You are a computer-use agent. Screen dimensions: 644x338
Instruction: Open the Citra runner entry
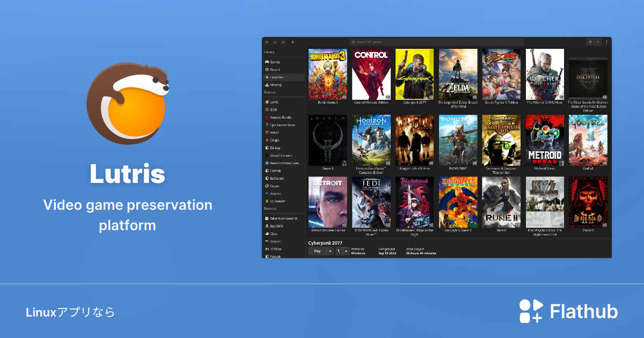click(274, 234)
